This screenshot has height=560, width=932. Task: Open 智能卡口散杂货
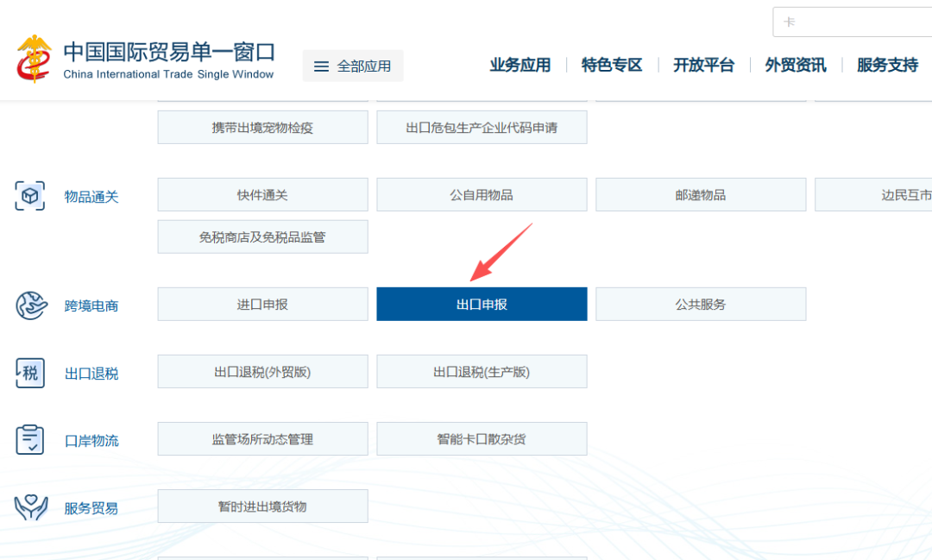(481, 438)
